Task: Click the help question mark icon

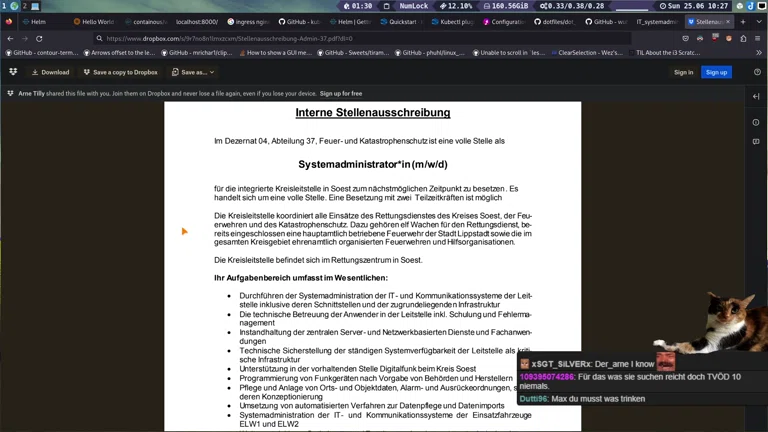Action: click(757, 72)
